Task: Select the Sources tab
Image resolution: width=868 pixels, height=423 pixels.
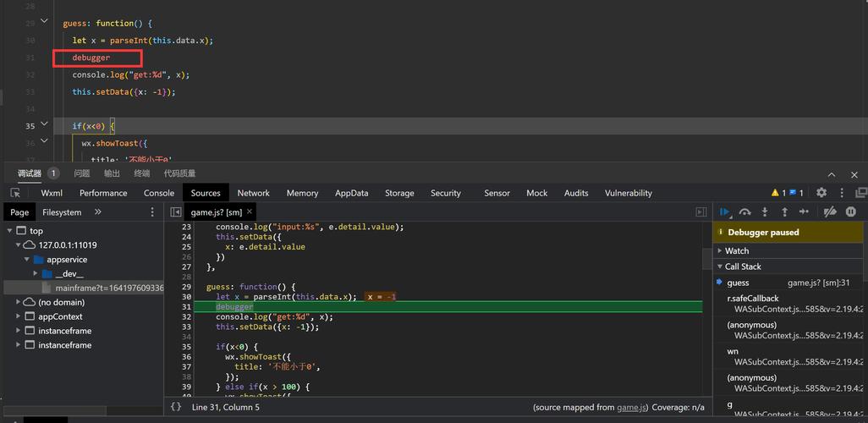Action: coord(206,193)
